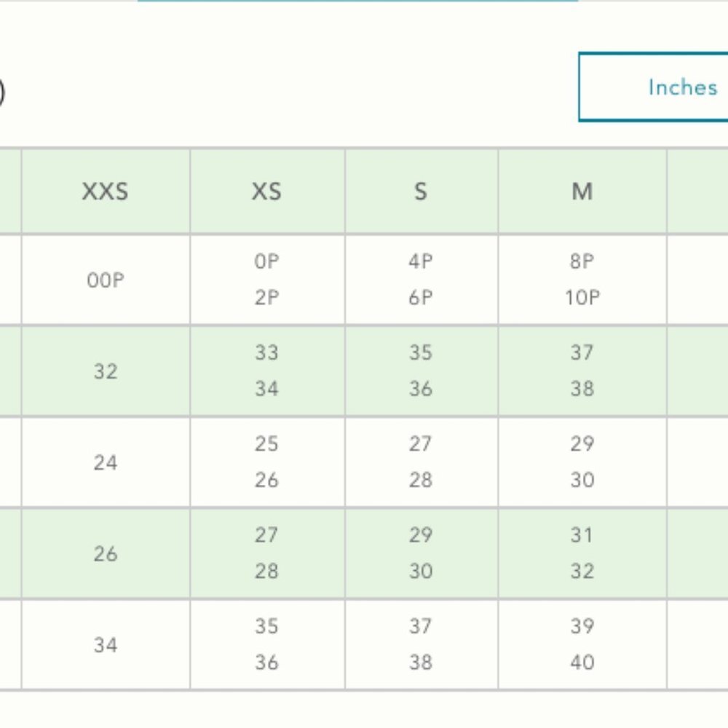
Task: Select the M size column header
Action: point(582,191)
